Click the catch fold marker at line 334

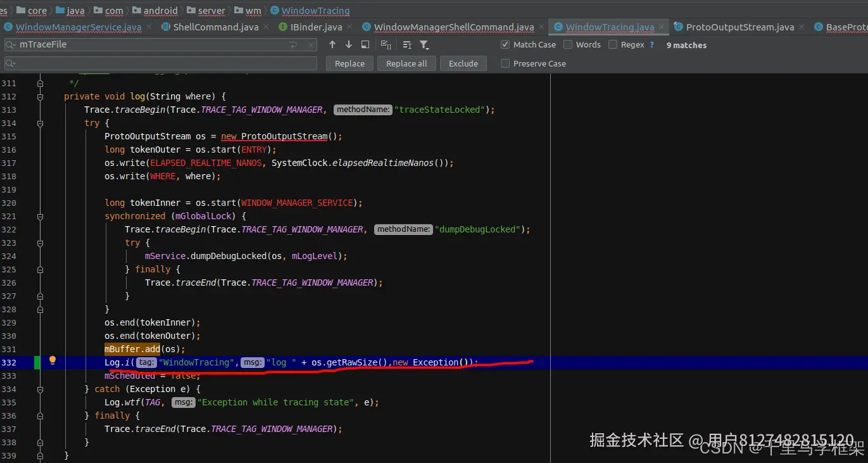pyautogui.click(x=40, y=389)
